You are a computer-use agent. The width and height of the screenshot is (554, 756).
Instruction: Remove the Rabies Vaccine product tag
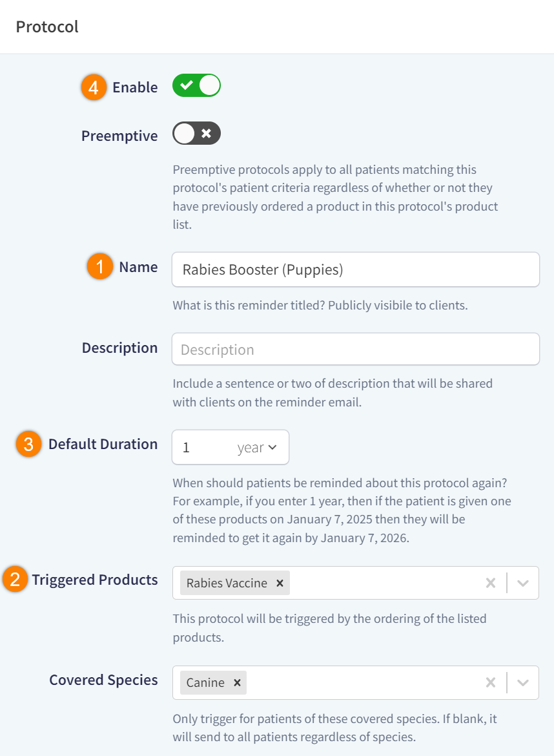[x=279, y=583]
